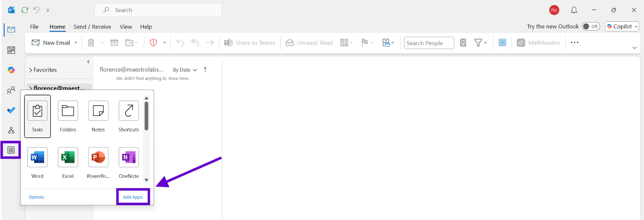
Task: Click the Delete trash icon
Action: tap(91, 43)
